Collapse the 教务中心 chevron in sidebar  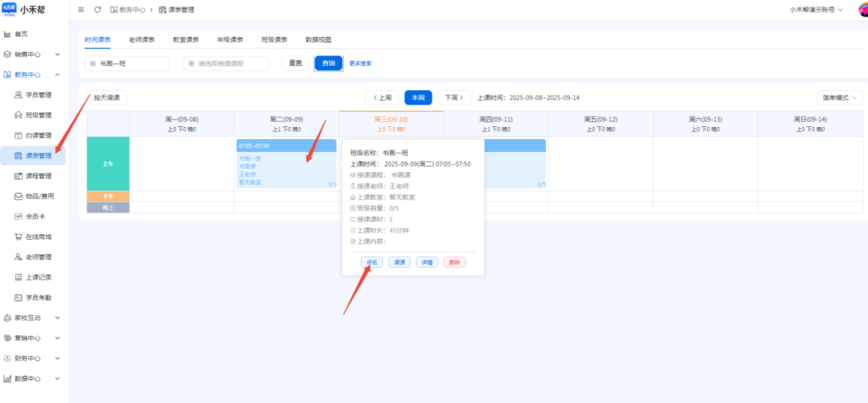(58, 75)
